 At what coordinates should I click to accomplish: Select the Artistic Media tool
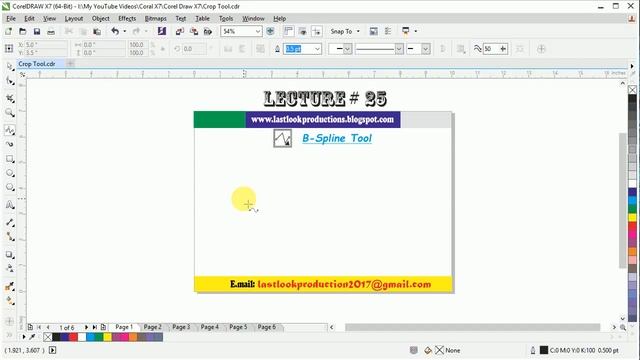[10, 144]
